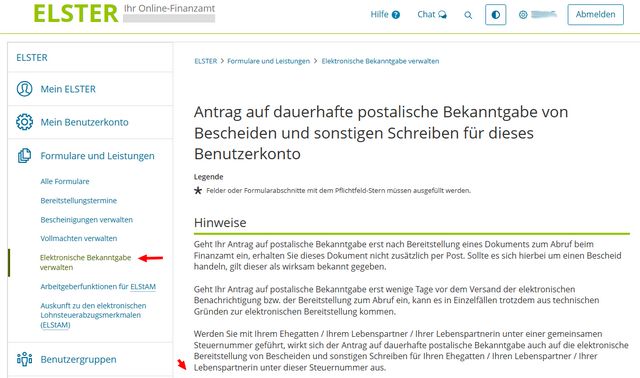The width and height of the screenshot is (640, 378).
Task: Click the Legende label
Action: click(209, 177)
